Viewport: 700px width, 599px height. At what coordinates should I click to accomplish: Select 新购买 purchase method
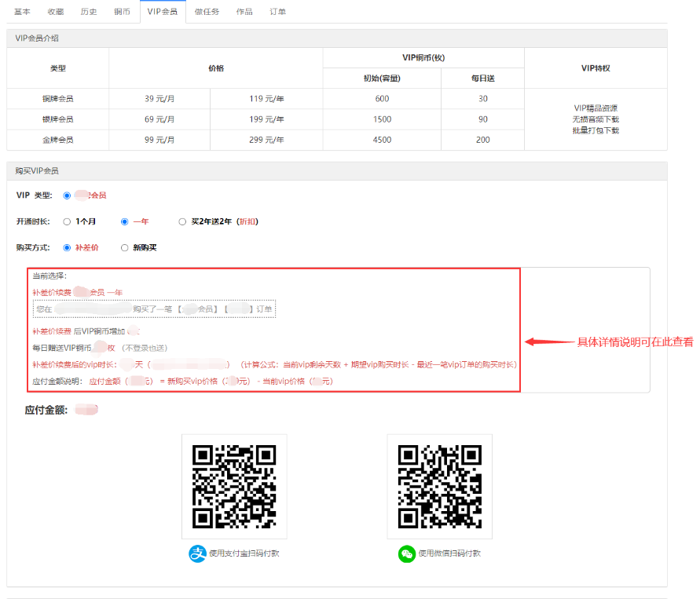(x=125, y=247)
